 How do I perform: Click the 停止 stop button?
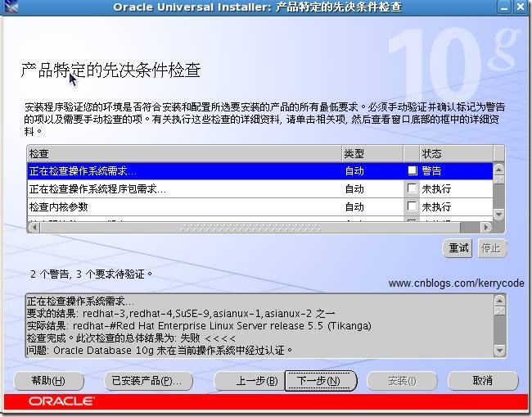[x=491, y=248]
